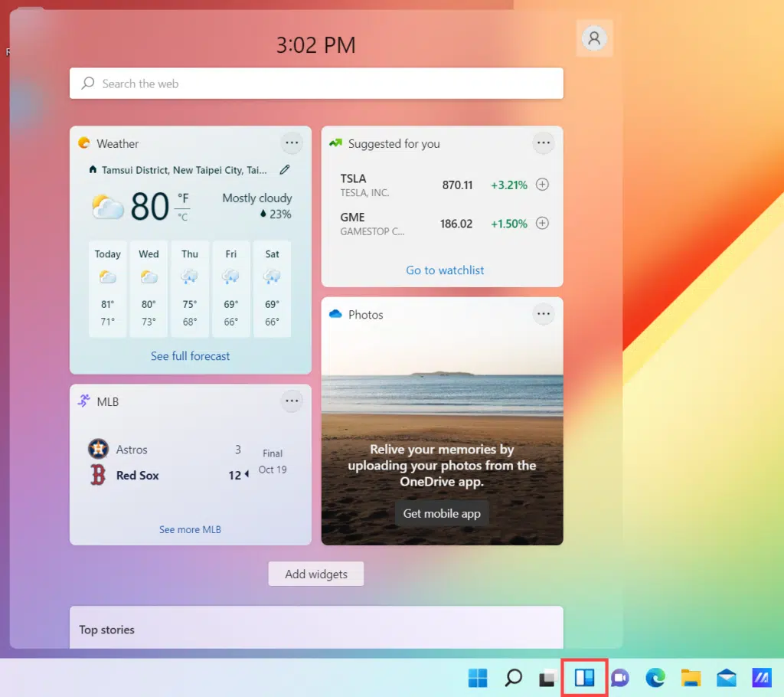The image size is (784, 697).
Task: Open Teams Chat taskbar icon
Action: click(620, 678)
